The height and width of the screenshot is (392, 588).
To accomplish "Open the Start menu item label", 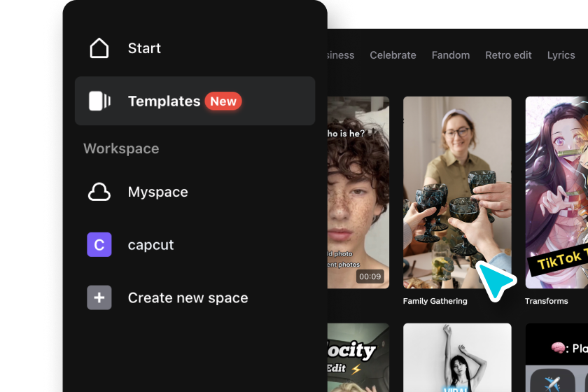I will (x=144, y=48).
